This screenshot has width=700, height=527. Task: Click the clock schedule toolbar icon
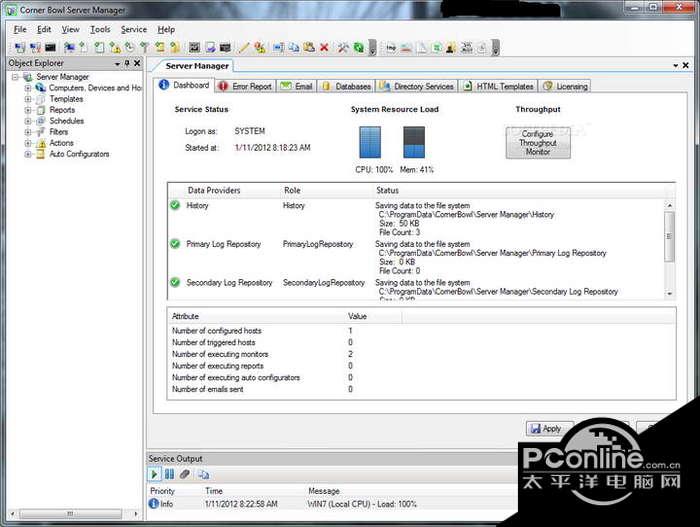[x=129, y=48]
